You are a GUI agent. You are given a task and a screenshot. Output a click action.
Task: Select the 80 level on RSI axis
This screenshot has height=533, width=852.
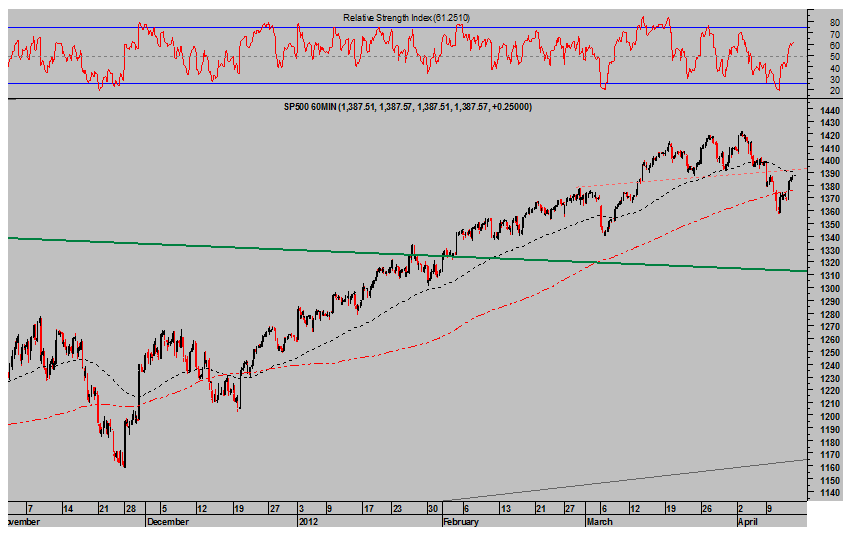pyautogui.click(x=835, y=23)
